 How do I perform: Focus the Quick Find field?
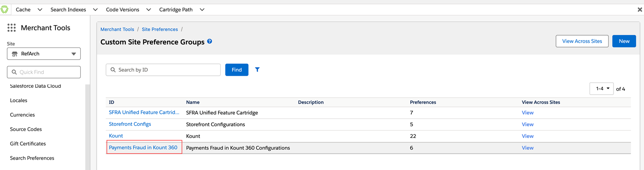click(x=44, y=72)
